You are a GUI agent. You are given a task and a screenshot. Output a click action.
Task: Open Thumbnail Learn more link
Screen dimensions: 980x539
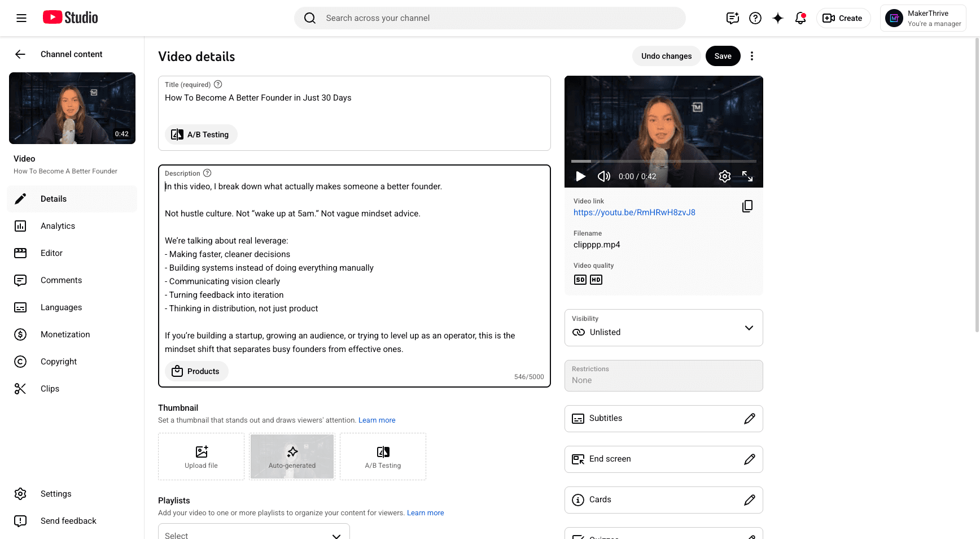pos(377,420)
